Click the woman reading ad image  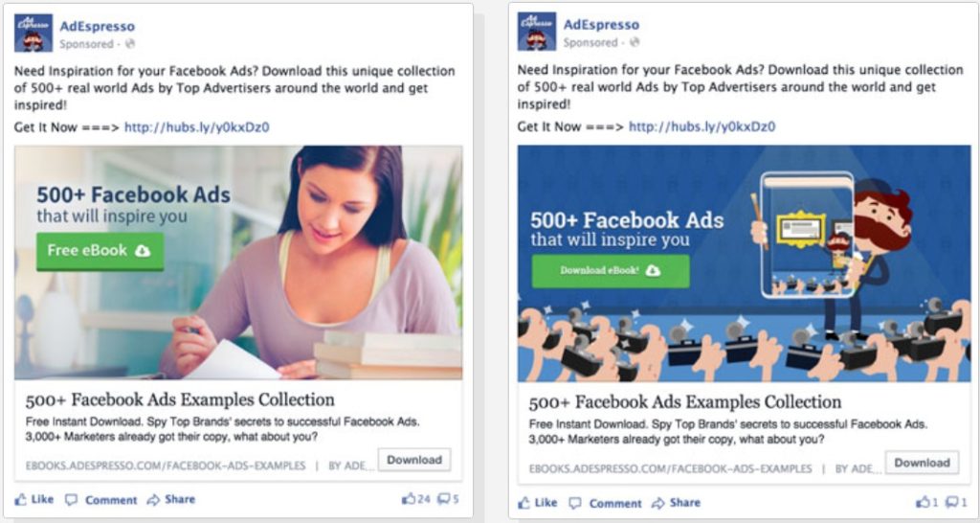point(238,262)
